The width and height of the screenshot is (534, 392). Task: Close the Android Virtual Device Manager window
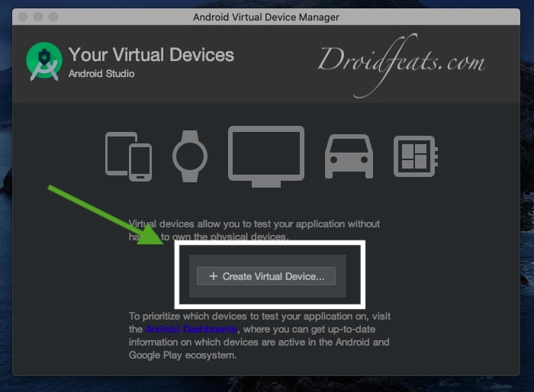click(23, 17)
